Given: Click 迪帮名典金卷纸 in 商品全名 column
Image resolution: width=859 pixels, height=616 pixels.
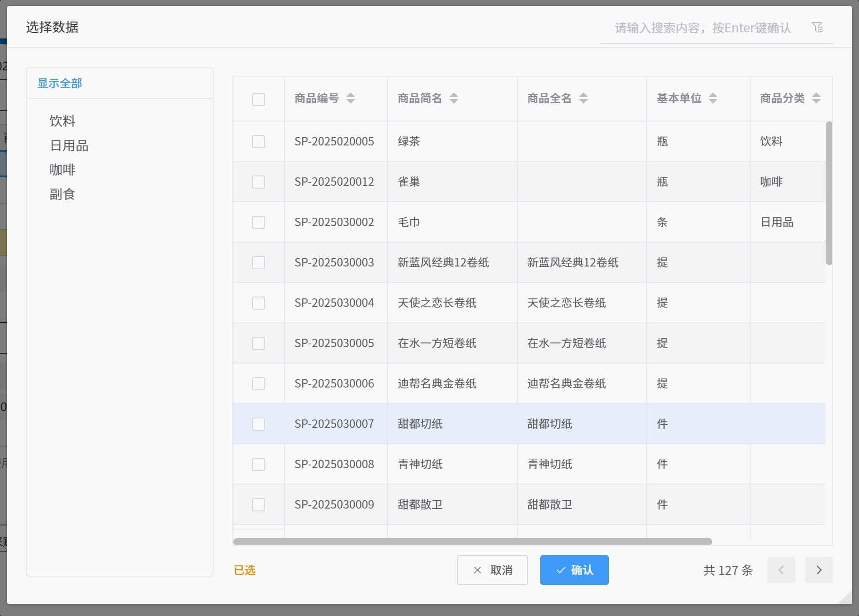Looking at the screenshot, I should [567, 383].
